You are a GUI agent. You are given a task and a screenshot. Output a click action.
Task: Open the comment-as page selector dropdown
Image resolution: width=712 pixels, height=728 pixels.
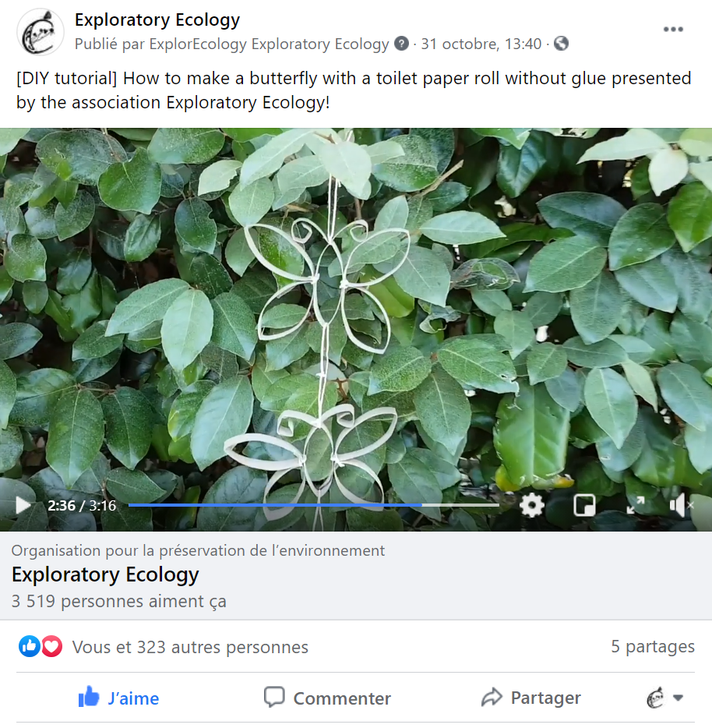coord(664,698)
